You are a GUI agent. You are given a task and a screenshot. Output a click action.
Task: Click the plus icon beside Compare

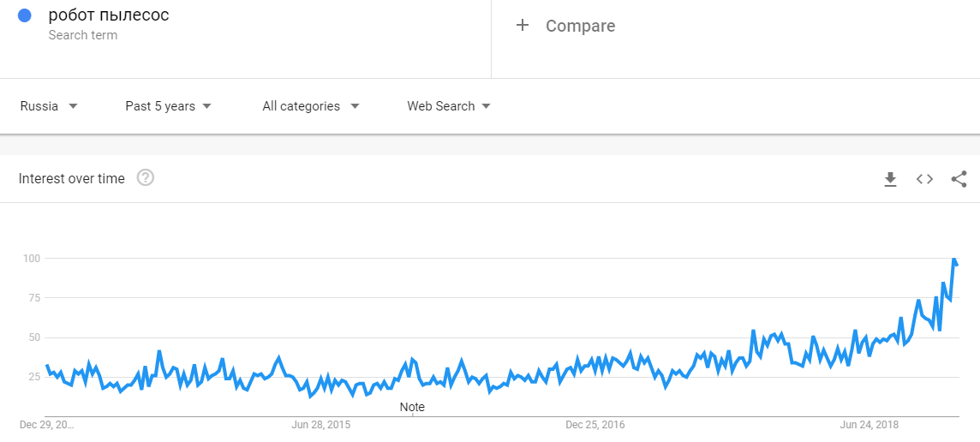(x=523, y=26)
